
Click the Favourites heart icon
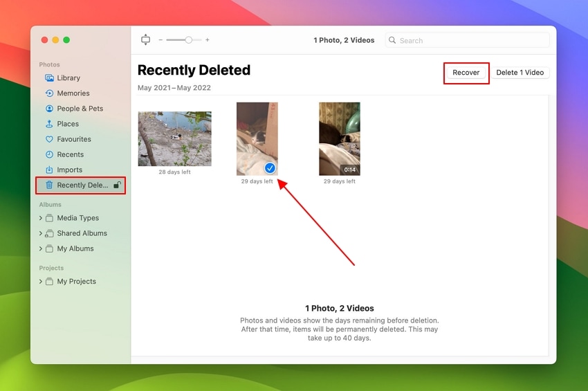coord(49,139)
